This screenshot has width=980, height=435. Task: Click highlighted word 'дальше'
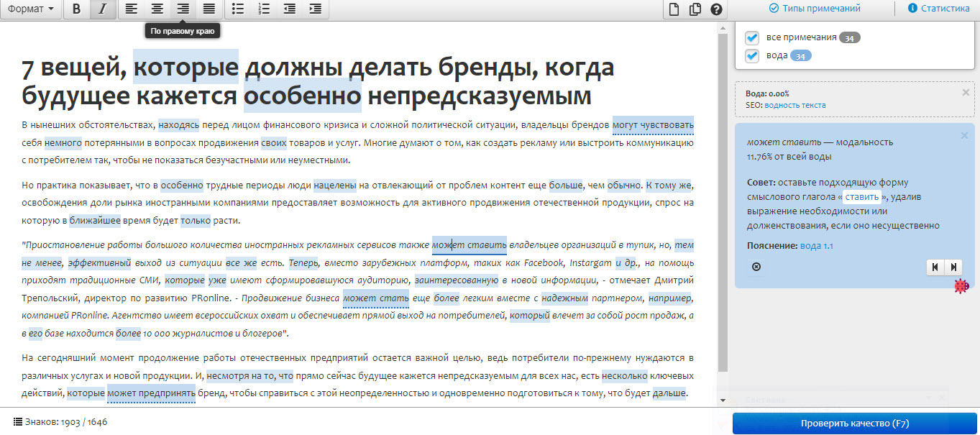[x=669, y=393]
